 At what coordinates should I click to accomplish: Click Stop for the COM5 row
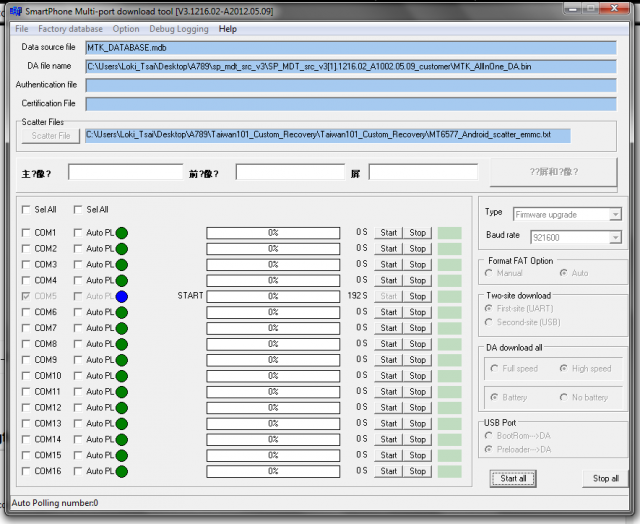(x=417, y=297)
